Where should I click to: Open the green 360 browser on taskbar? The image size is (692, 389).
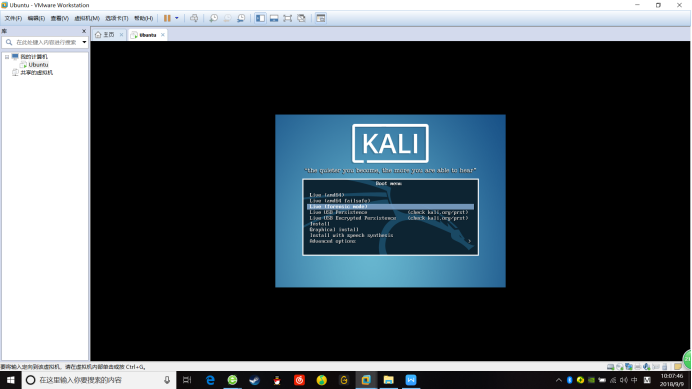[x=233, y=380]
